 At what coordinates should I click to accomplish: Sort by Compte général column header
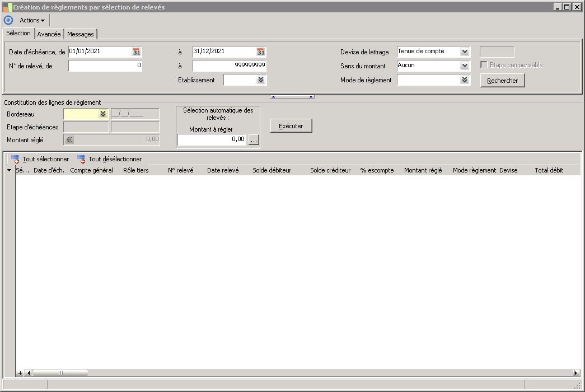point(91,170)
